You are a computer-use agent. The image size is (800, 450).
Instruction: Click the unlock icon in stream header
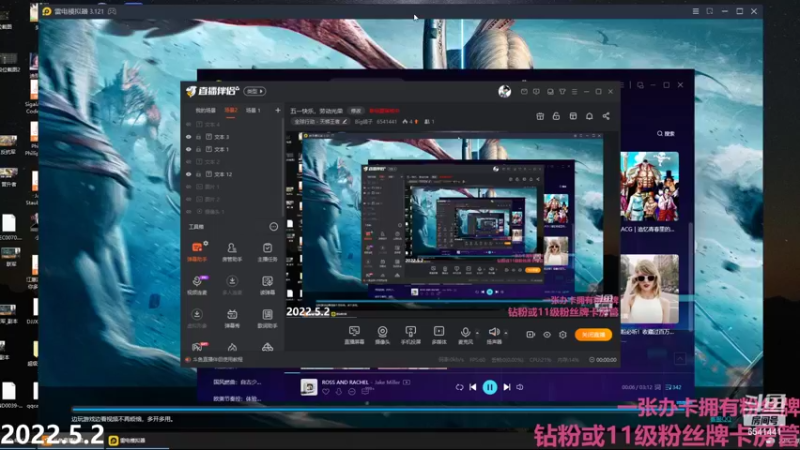coord(556,116)
